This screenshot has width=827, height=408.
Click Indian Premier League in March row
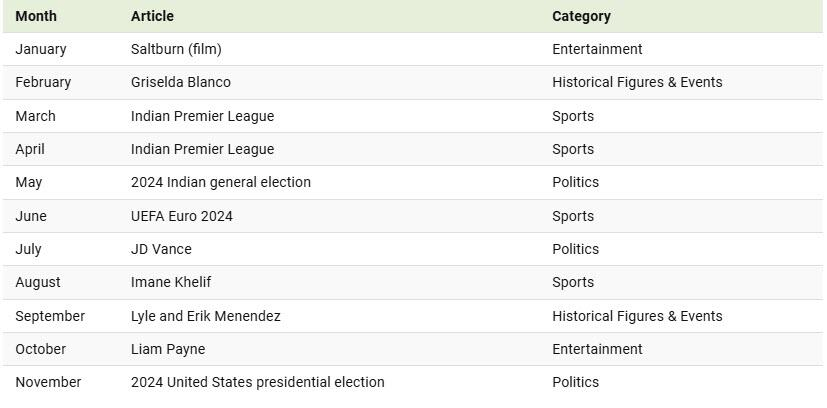pos(202,116)
